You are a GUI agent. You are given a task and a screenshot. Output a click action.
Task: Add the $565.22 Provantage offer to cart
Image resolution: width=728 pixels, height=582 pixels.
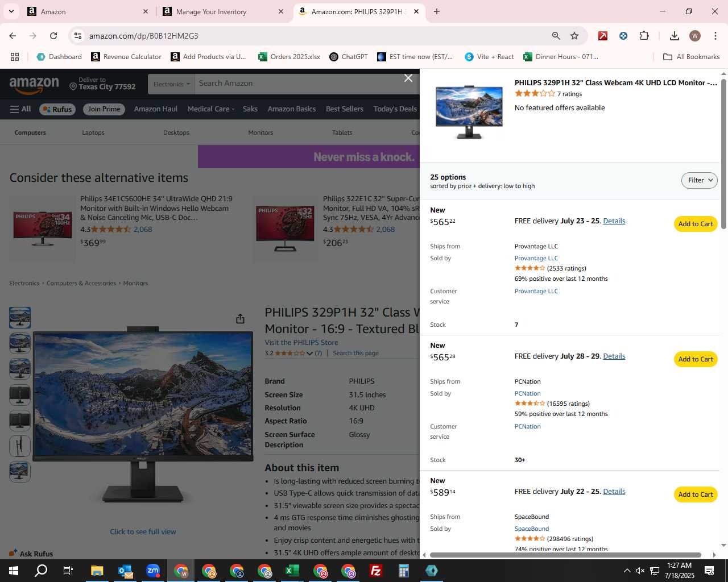pos(696,224)
